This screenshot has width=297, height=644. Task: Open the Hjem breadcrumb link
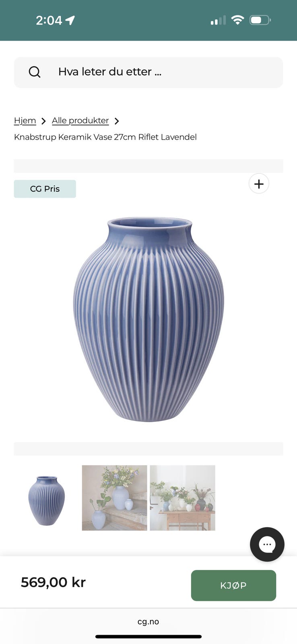(25, 120)
